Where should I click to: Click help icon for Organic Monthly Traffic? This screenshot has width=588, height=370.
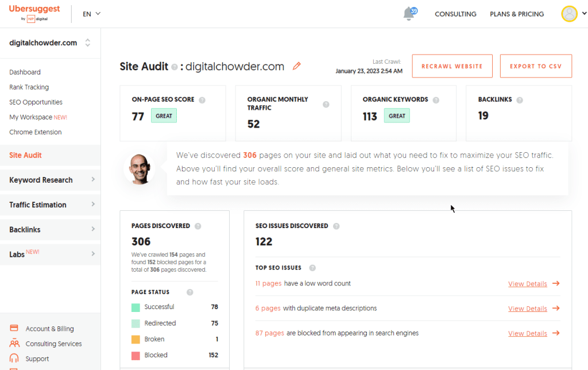[326, 105]
